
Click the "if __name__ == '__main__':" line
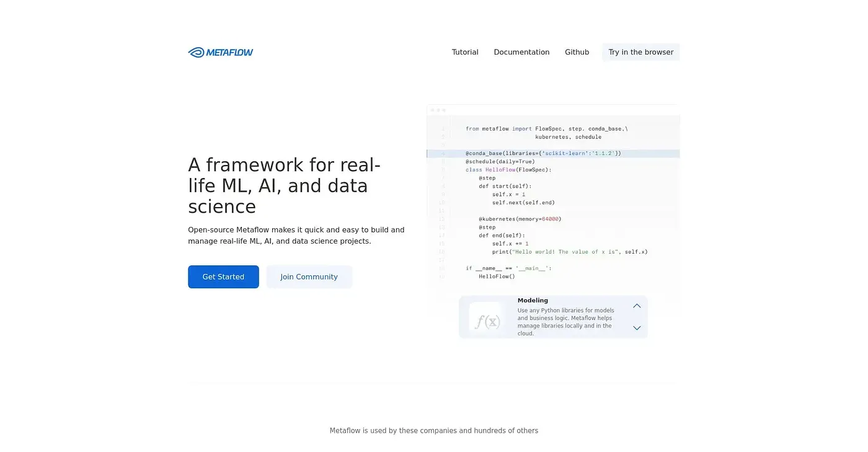pyautogui.click(x=508, y=268)
